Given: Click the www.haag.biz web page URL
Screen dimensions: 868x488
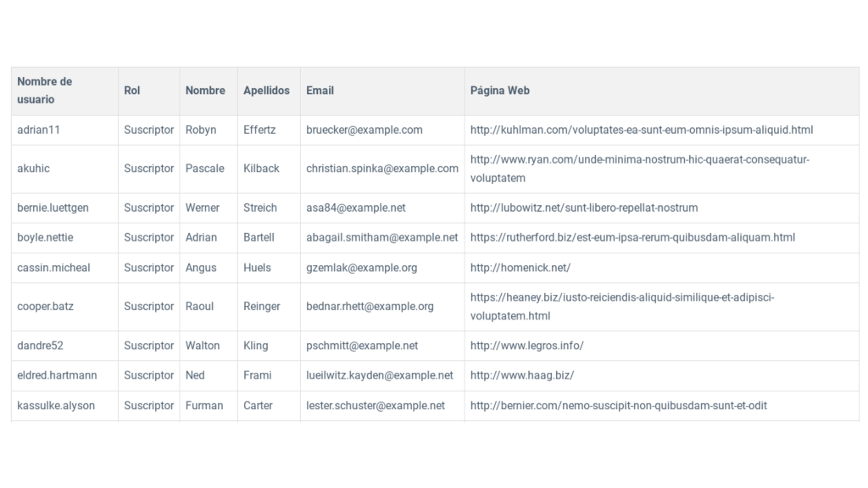Looking at the screenshot, I should point(522,375).
